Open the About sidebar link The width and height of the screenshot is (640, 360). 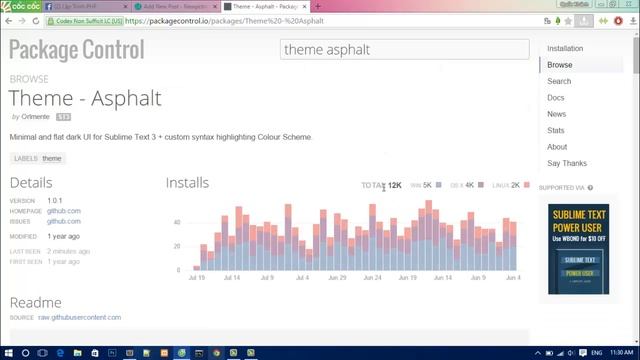[557, 147]
